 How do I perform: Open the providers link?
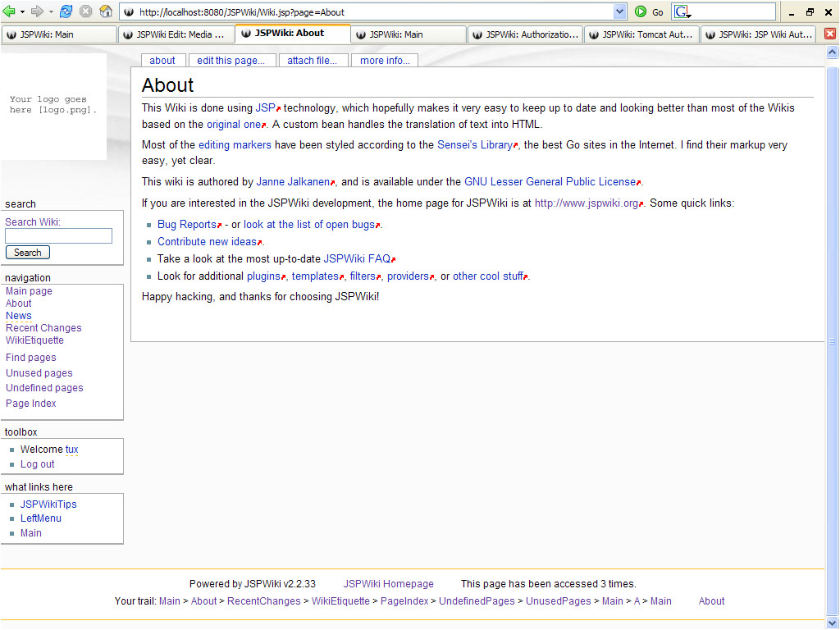(x=410, y=276)
